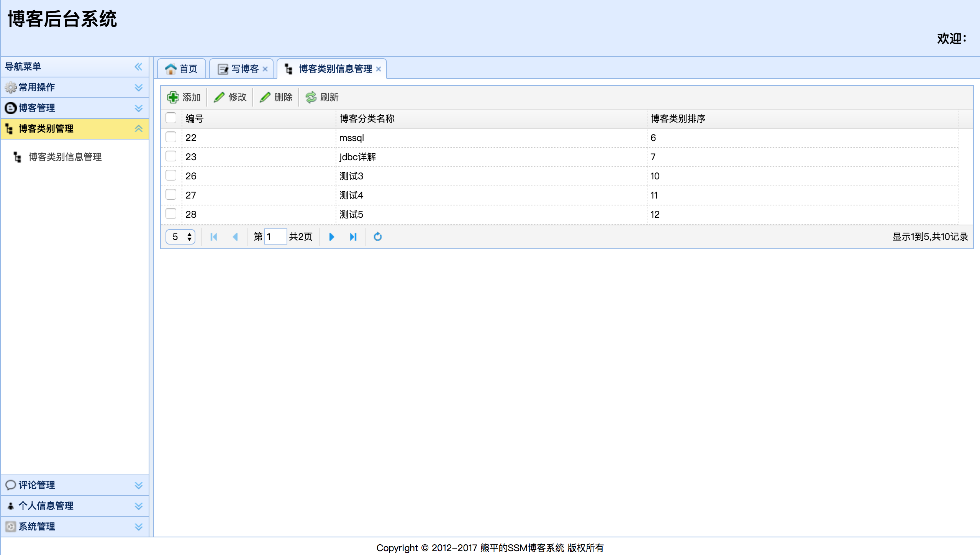Click the 共2页 page count text
The width and height of the screenshot is (980, 555).
[301, 237]
